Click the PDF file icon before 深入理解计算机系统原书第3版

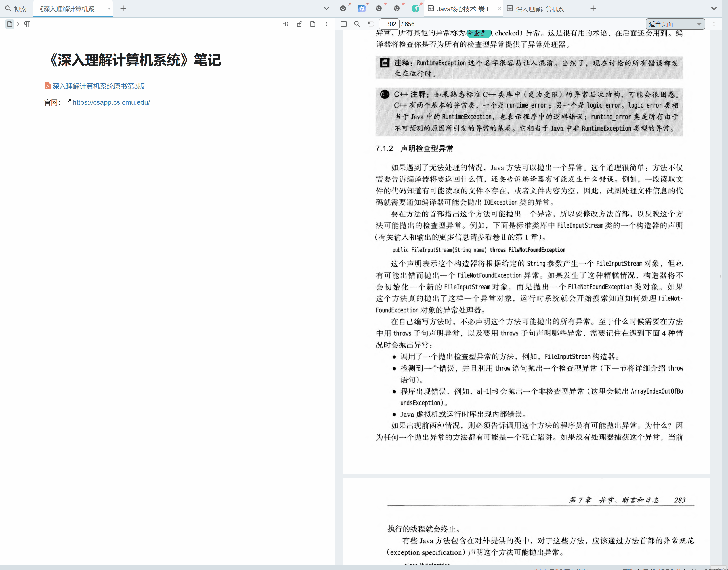click(48, 86)
